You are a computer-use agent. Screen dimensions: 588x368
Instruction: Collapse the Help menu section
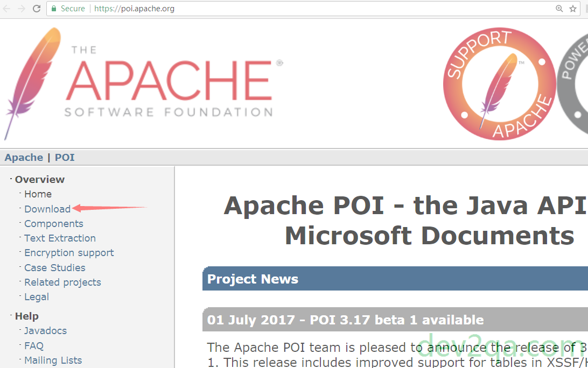26,316
